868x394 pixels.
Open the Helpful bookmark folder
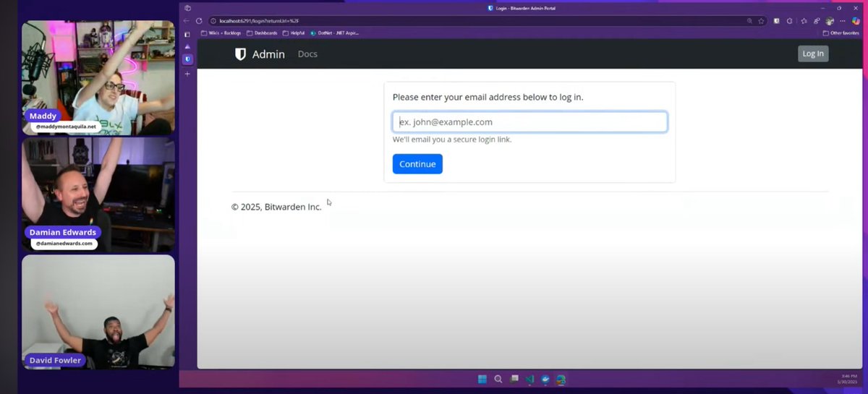pos(294,33)
